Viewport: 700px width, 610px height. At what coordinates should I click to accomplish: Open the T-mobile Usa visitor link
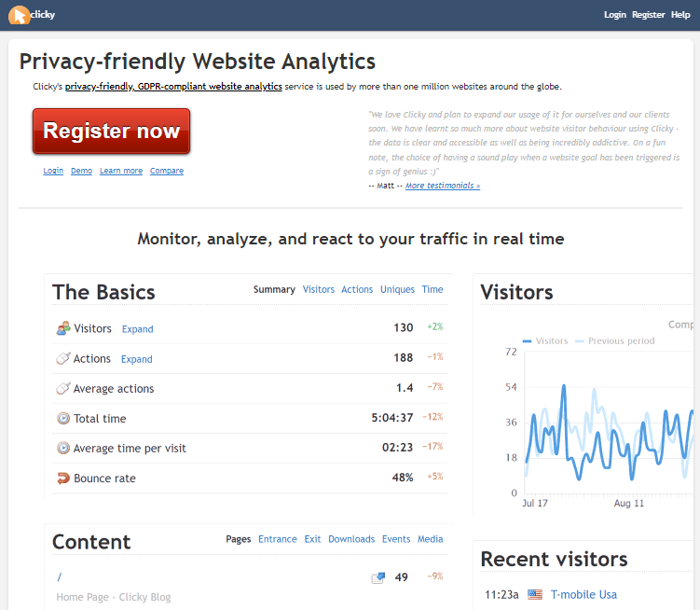(583, 594)
